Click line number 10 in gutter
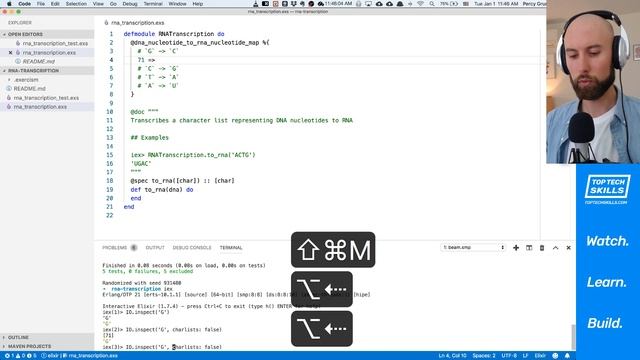 tap(109, 112)
